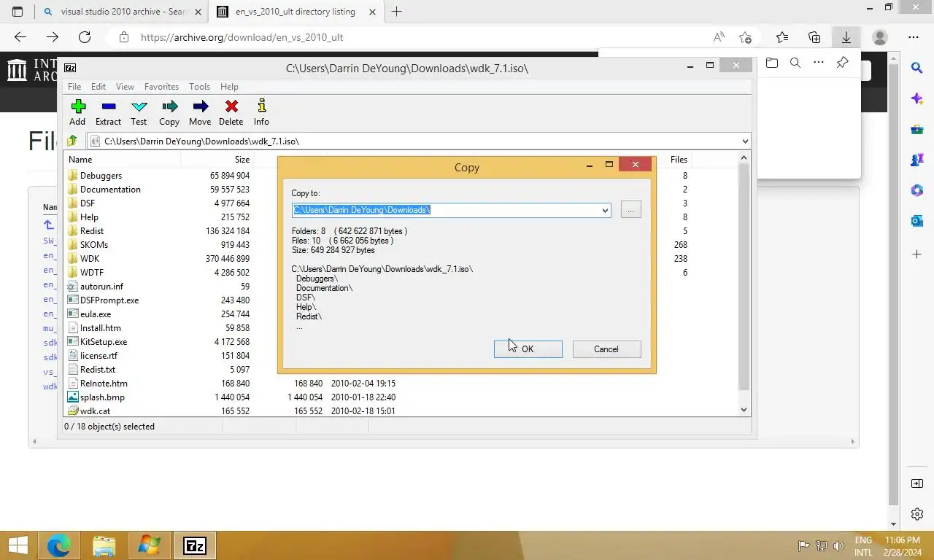Select the WDK folder
The width and height of the screenshot is (934, 560).
[90, 259]
